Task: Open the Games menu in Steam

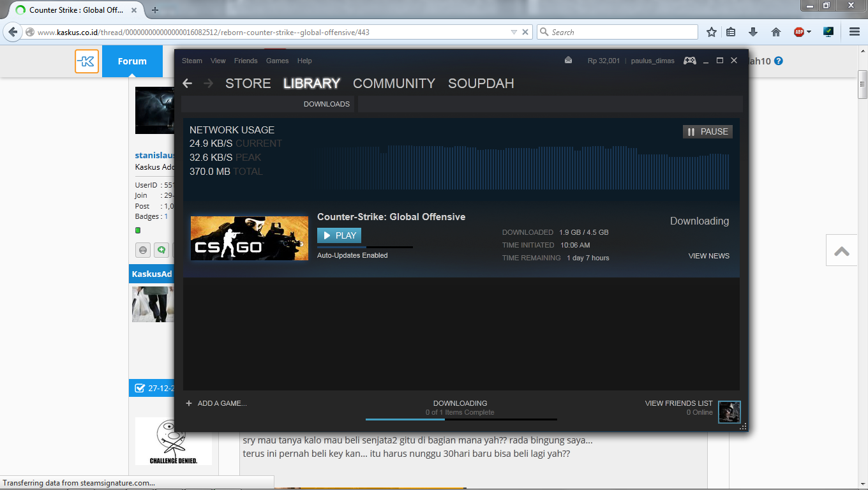Action: tap(277, 61)
